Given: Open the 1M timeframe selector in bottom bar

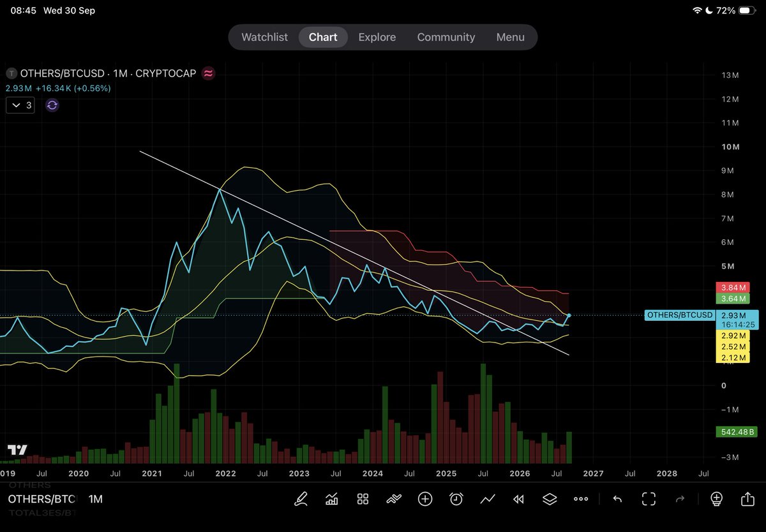Looking at the screenshot, I should coord(96,499).
